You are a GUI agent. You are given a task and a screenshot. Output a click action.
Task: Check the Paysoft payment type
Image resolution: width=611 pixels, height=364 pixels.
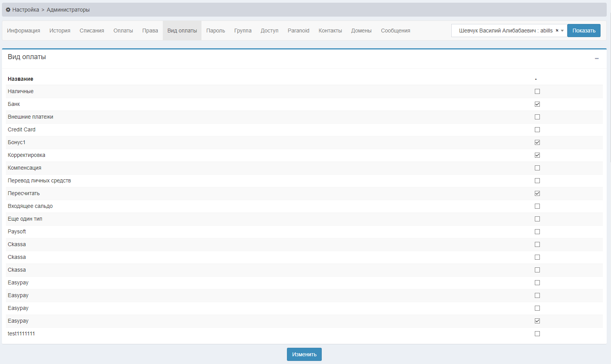(x=537, y=232)
